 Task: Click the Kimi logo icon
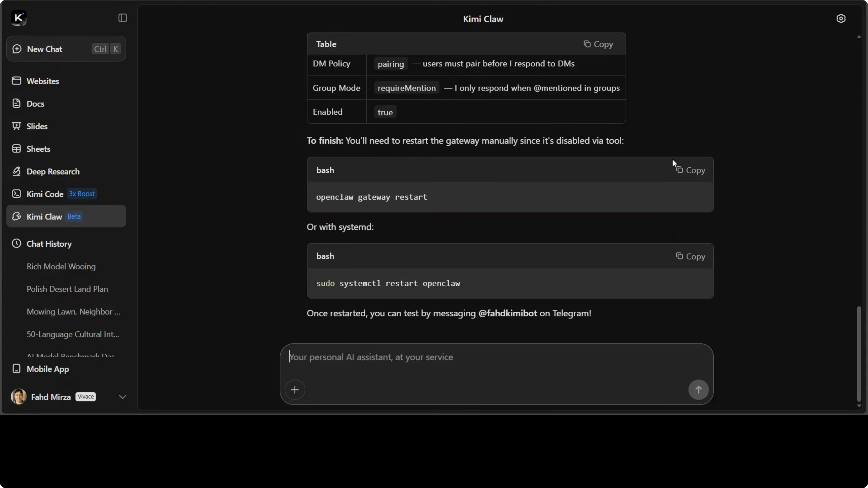point(19,18)
